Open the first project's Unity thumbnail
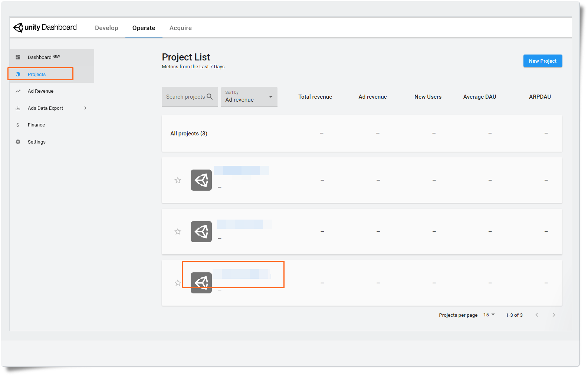The image size is (588, 375). coord(201,180)
